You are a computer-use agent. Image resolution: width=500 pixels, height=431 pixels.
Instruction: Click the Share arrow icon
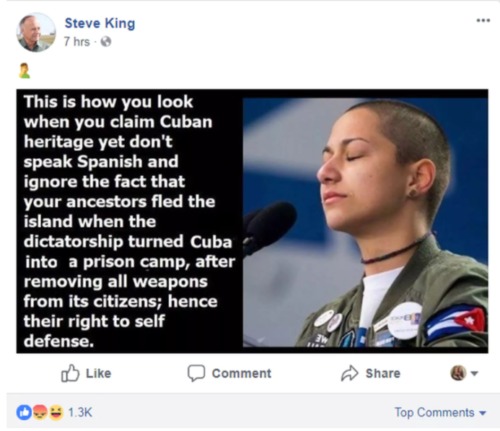349,373
